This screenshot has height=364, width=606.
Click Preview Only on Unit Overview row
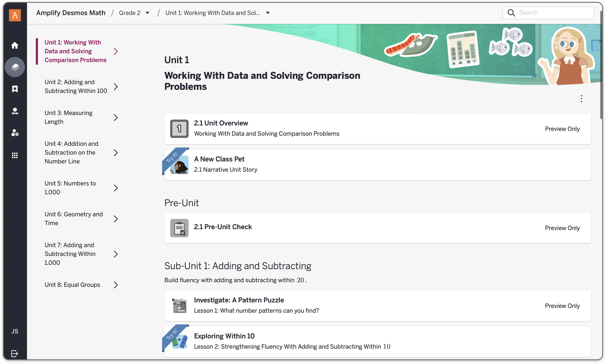(562, 129)
